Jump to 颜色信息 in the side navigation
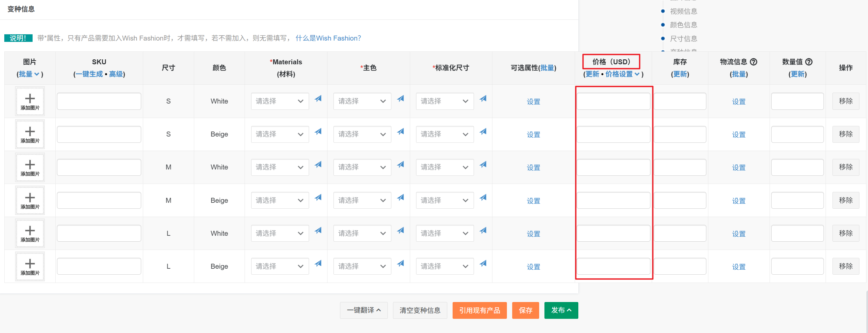The image size is (868, 333). tap(683, 25)
